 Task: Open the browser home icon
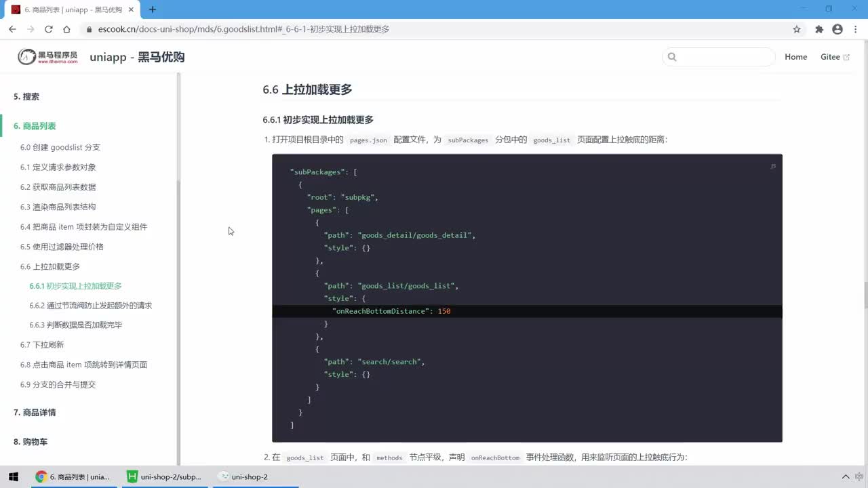click(x=66, y=29)
